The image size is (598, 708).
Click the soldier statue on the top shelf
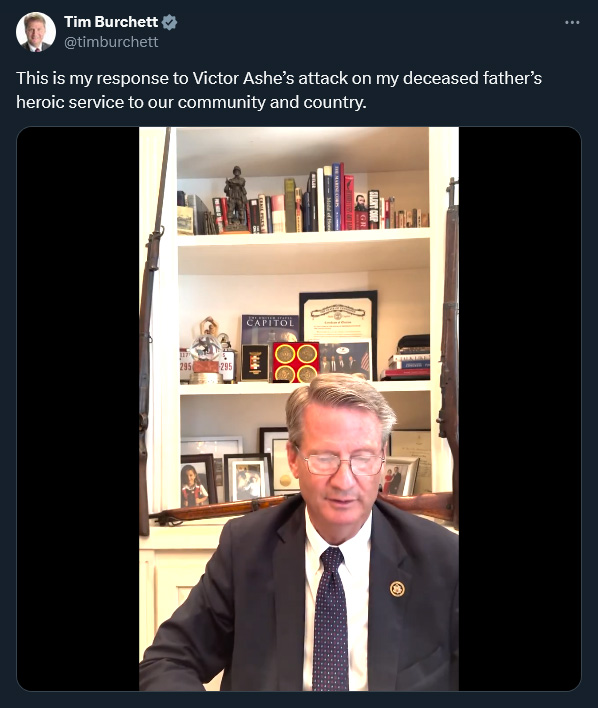coord(236,199)
